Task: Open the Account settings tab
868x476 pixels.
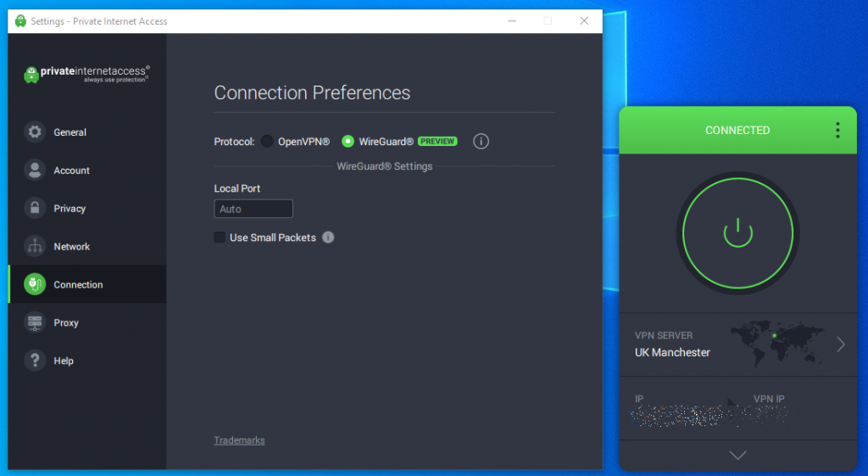Action: click(87, 170)
